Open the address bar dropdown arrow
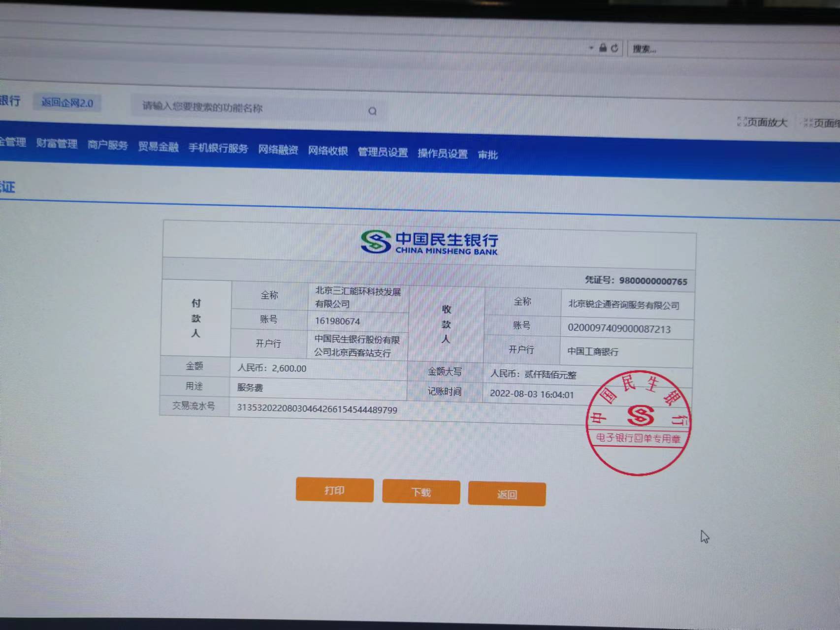This screenshot has width=840, height=630. [591, 48]
